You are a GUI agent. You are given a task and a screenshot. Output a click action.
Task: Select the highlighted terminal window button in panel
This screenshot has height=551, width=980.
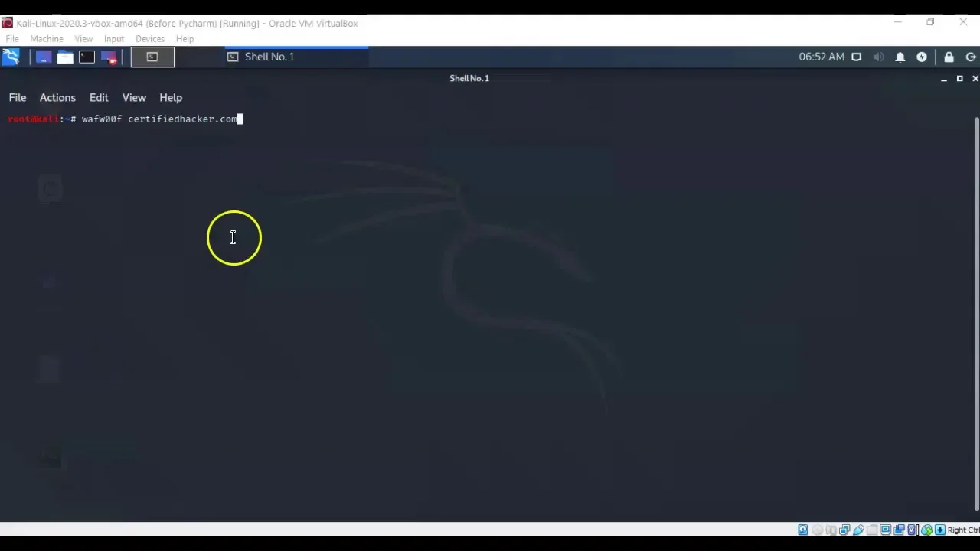152,57
